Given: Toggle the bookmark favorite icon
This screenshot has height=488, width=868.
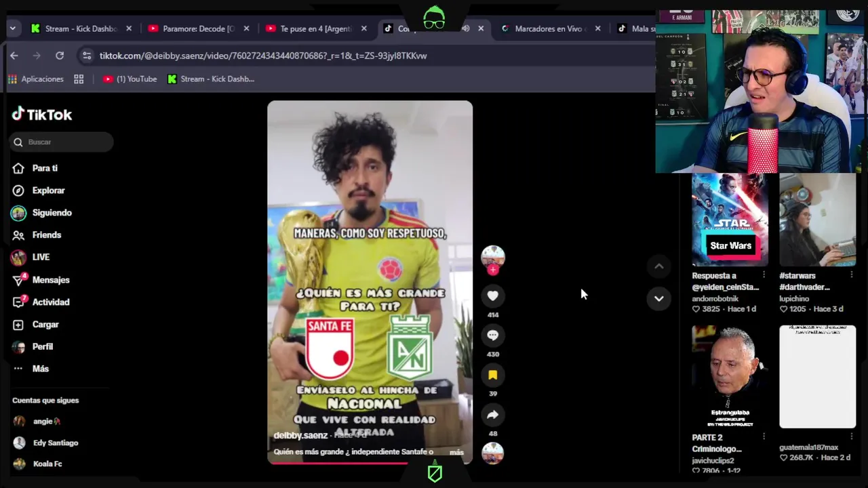Looking at the screenshot, I should click(493, 375).
